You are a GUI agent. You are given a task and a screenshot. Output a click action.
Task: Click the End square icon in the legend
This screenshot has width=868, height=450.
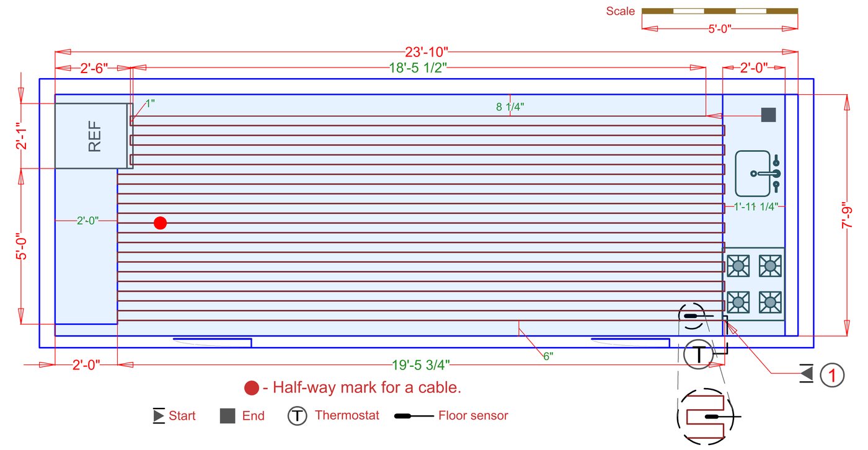(228, 416)
